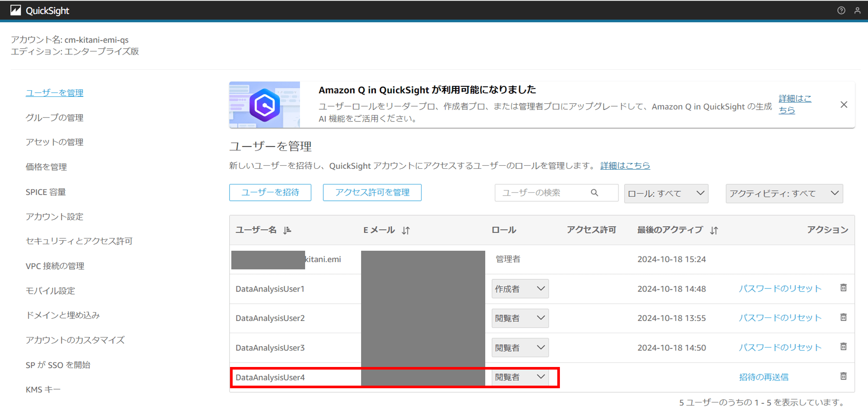Viewport: 868px width, 416px height.
Task: Click the Amazon Q banner illustration
Action: [x=264, y=105]
